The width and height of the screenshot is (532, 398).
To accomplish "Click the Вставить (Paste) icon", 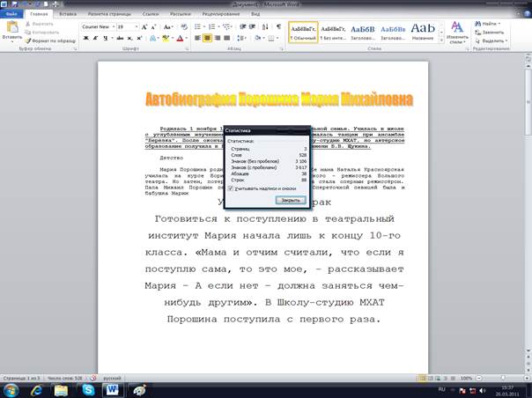I will [x=12, y=29].
